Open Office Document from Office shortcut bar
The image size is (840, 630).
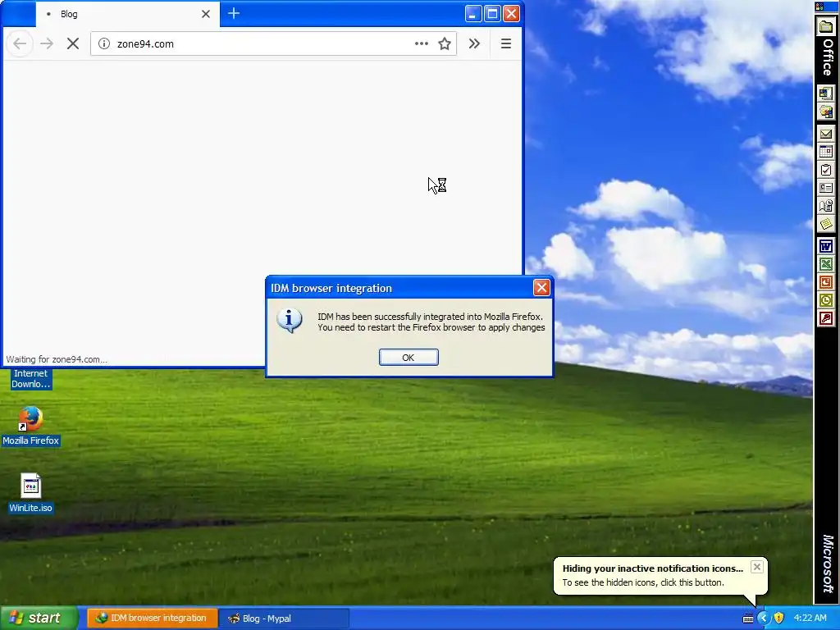coord(826,27)
